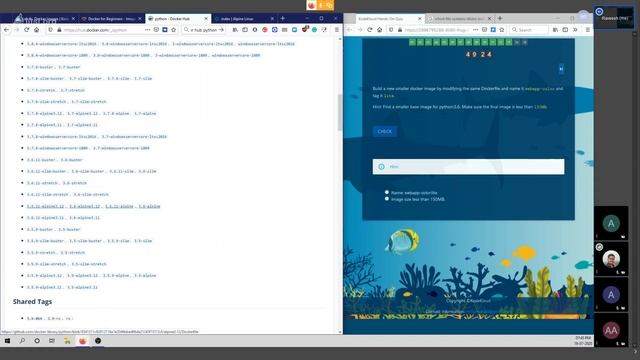Click participant avatar labeled AA
Viewport: 640px width, 360px height.
pyautogui.click(x=611, y=331)
